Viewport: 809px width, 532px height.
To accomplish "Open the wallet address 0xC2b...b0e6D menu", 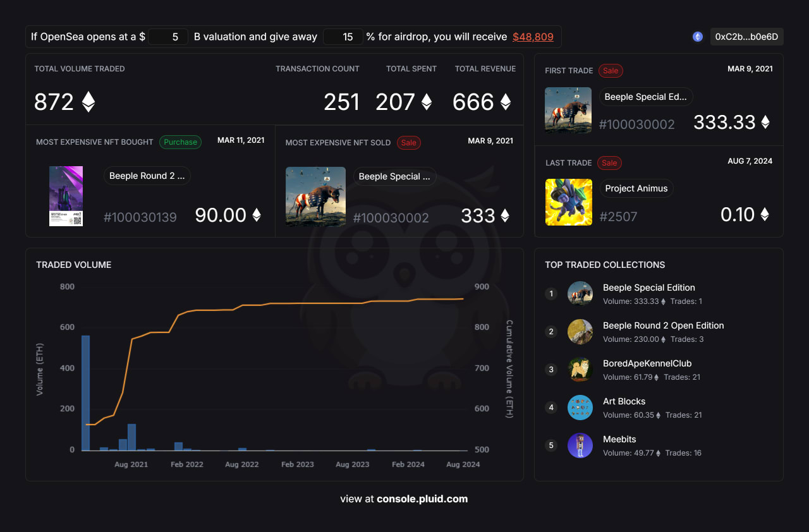I will pyautogui.click(x=746, y=37).
